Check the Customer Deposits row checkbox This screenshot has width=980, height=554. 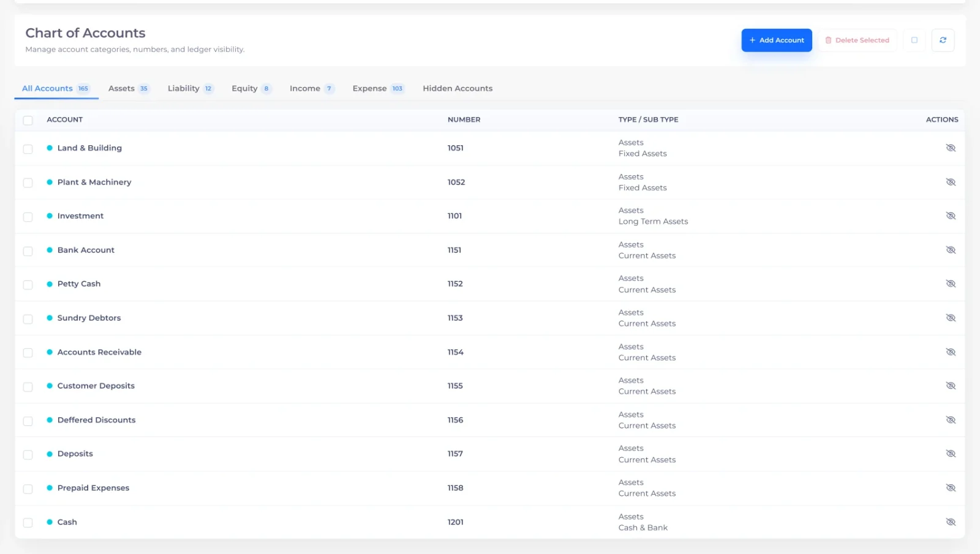pos(28,387)
